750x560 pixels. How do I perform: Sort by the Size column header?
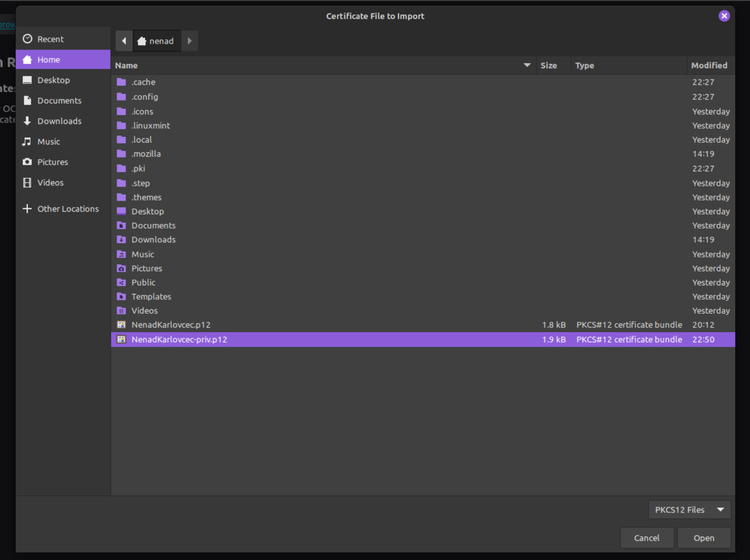click(553, 65)
